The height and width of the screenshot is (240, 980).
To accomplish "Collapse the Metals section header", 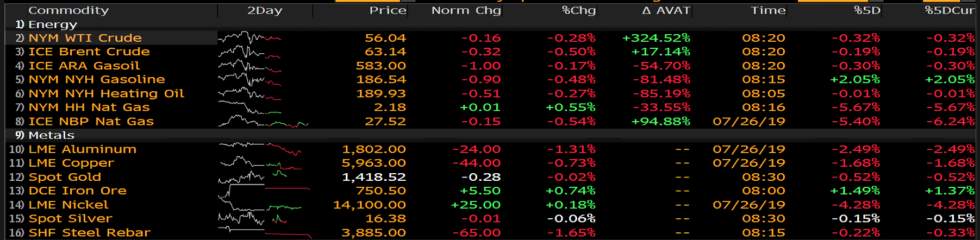I will (51, 135).
